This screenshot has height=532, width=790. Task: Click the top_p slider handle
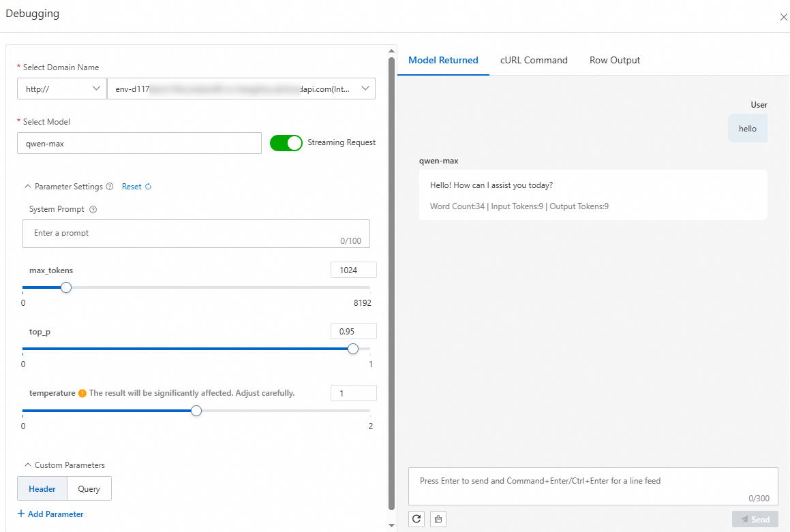pos(353,348)
